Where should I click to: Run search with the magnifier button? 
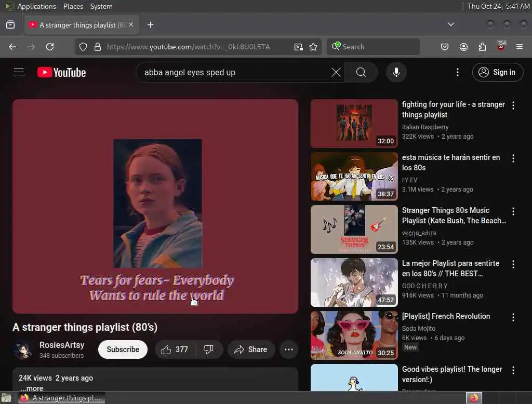click(x=361, y=72)
